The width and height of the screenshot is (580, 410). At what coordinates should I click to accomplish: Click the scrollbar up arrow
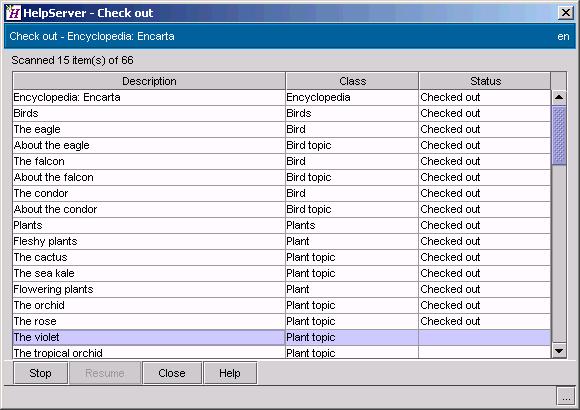(559, 98)
